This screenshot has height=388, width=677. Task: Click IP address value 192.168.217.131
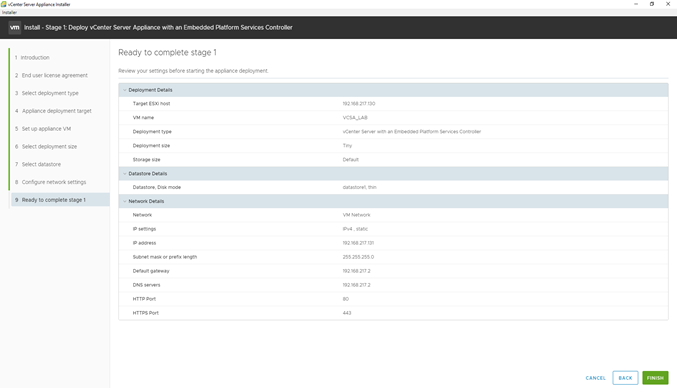click(358, 243)
